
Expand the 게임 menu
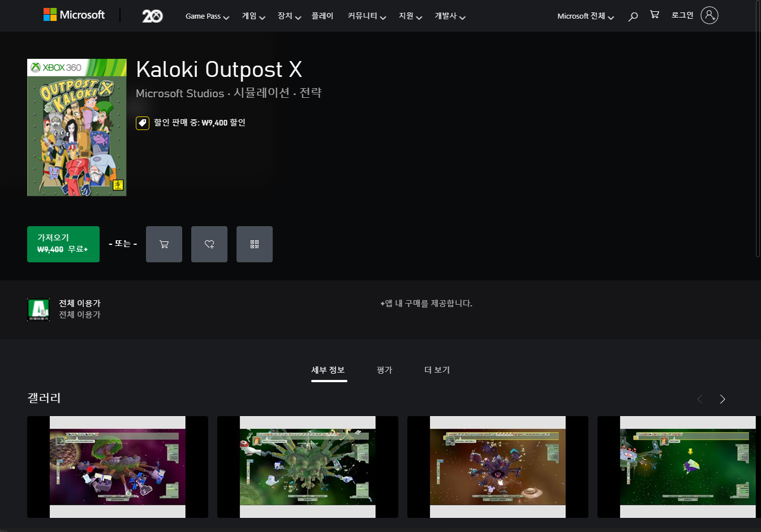click(253, 16)
